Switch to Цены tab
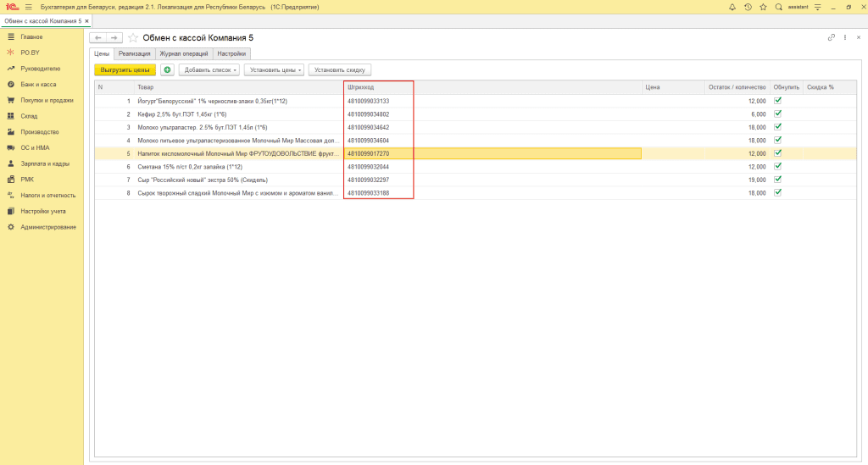 pos(102,53)
